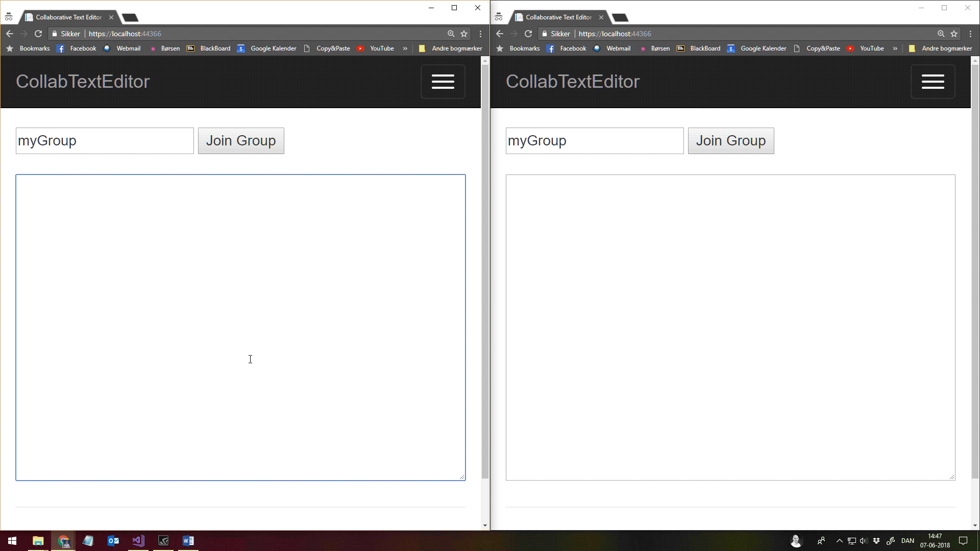Launch Visual Studio from the taskbar
This screenshot has height=551, width=980.
(138, 541)
